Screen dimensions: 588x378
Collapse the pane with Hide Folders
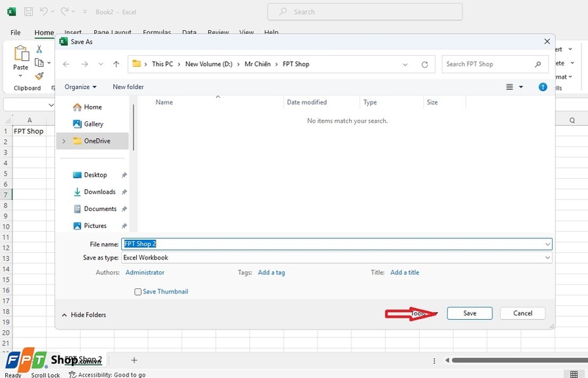pos(84,315)
